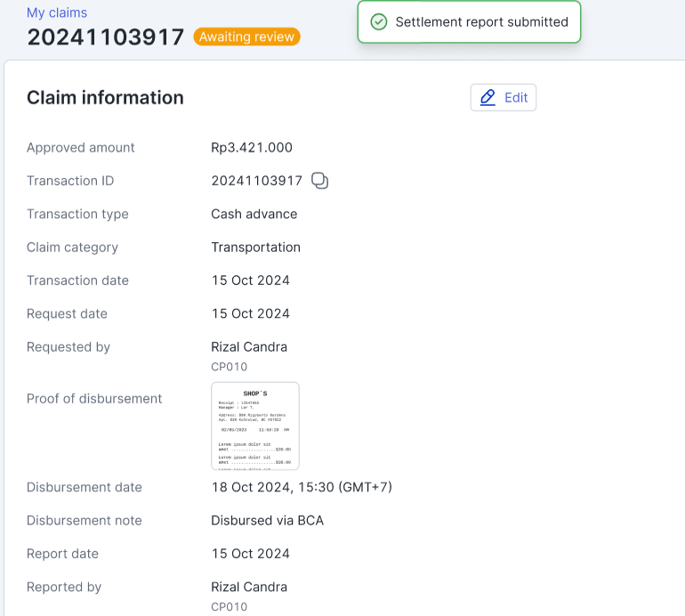Screen dimensions: 685x616
Task: Click the Claim information section heading
Action: (105, 98)
